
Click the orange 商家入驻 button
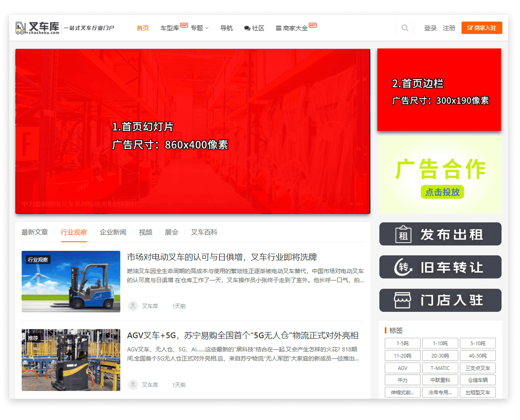tap(482, 28)
